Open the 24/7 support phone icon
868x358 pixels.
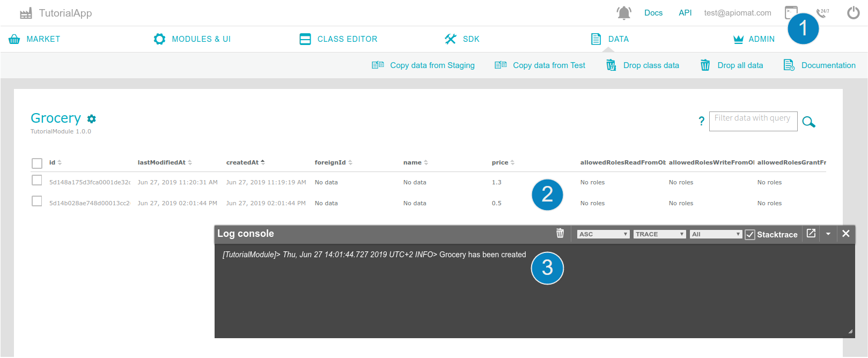coord(822,13)
